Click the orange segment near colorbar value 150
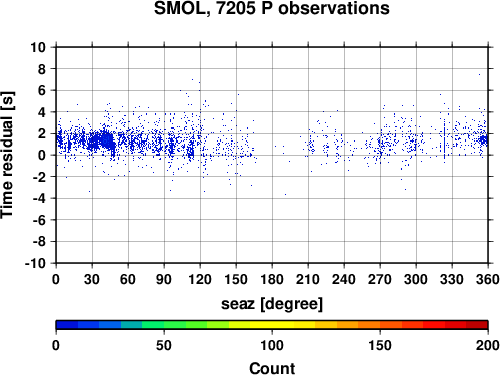The image size is (500, 375). pyautogui.click(x=380, y=325)
